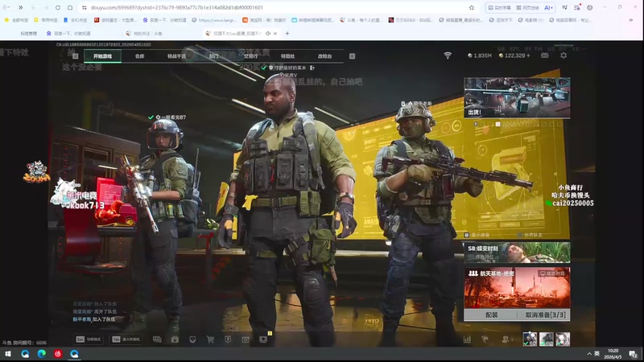Open the Microsoft Edge taskbar icon
Viewport: 644px width, 362px height.
click(x=42, y=354)
